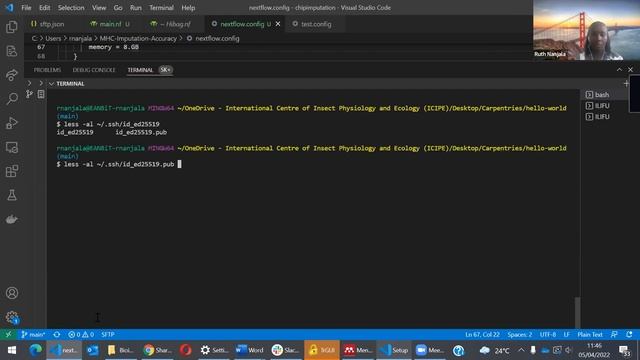This screenshot has width=640, height=360.
Task: Open the File menu
Action: click(x=26, y=8)
